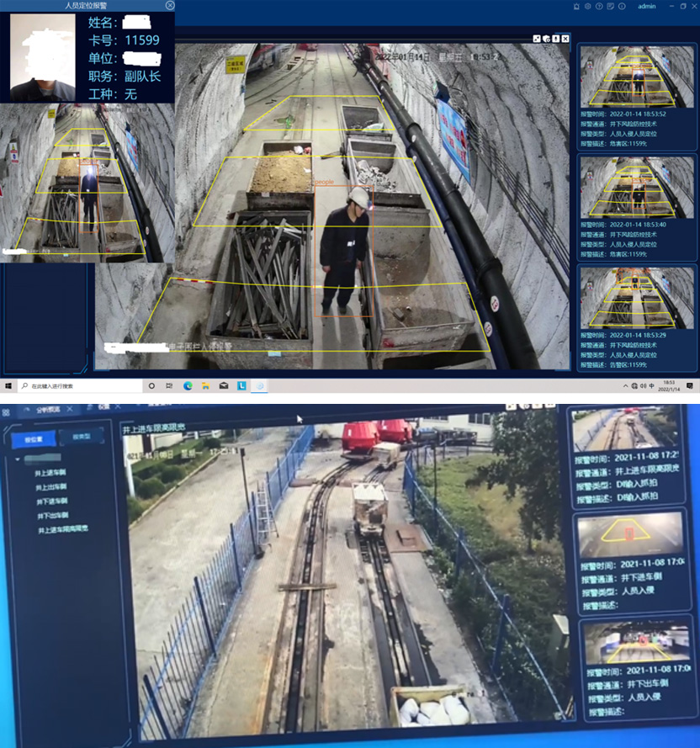The height and width of the screenshot is (748, 700).
Task: Click the help question mark icon
Action: (598, 6)
